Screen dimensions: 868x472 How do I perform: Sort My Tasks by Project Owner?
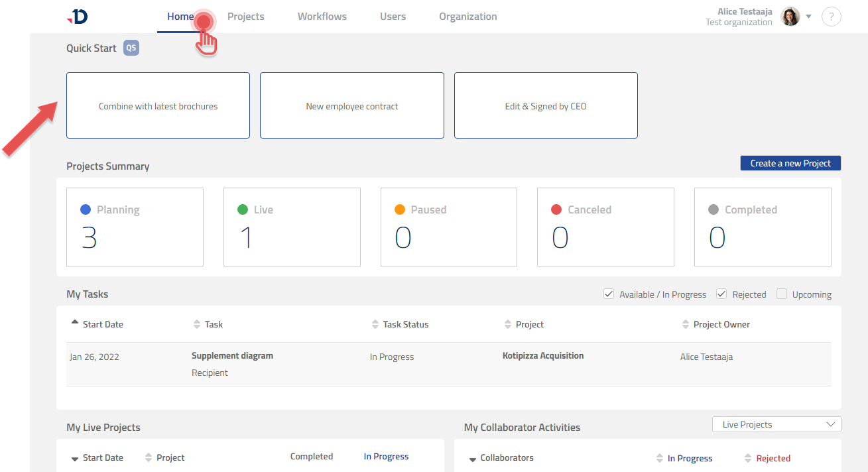pyautogui.click(x=686, y=324)
